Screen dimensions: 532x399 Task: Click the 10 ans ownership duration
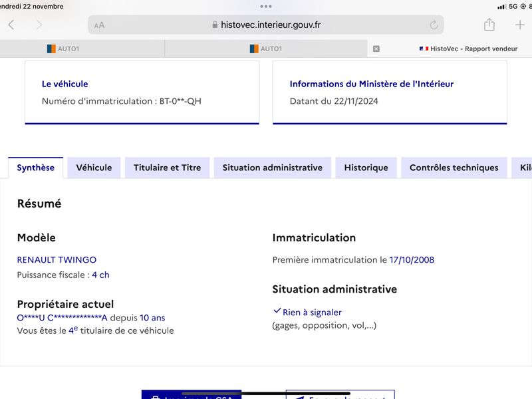click(x=152, y=318)
